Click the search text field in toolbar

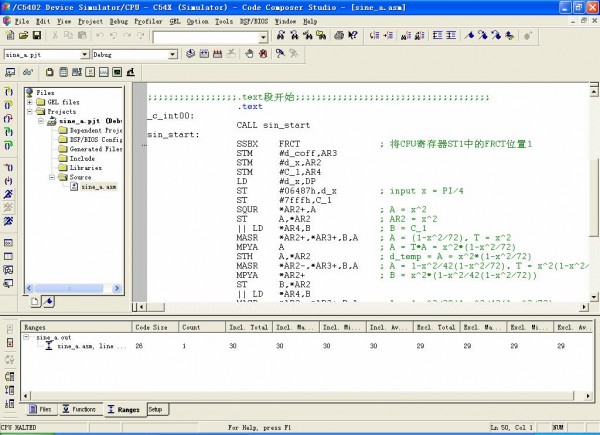[205, 36]
